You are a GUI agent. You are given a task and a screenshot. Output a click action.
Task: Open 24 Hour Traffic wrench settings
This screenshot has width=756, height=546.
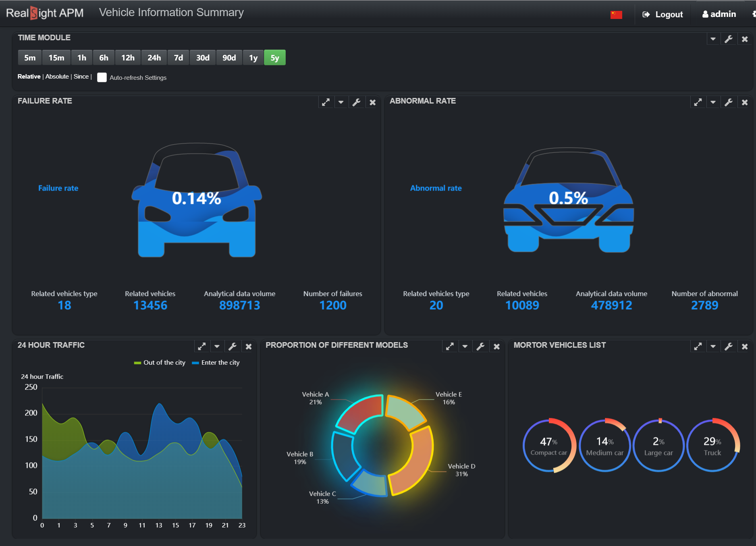tap(233, 346)
